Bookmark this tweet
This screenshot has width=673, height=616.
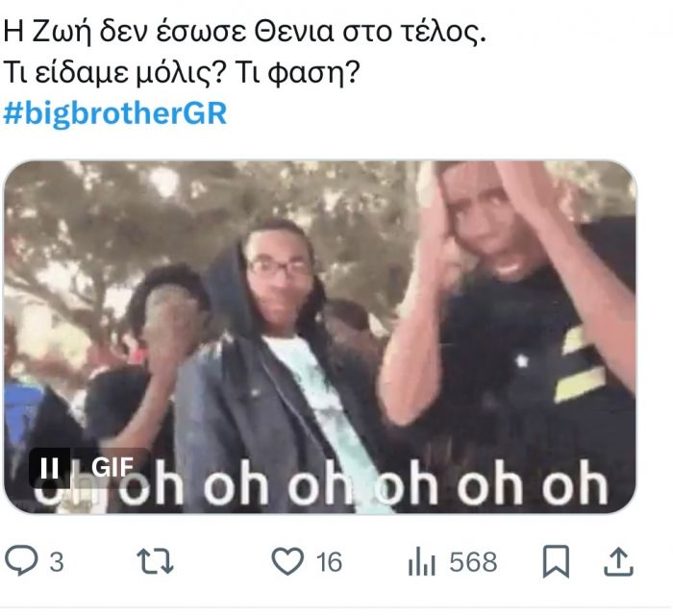click(556, 561)
